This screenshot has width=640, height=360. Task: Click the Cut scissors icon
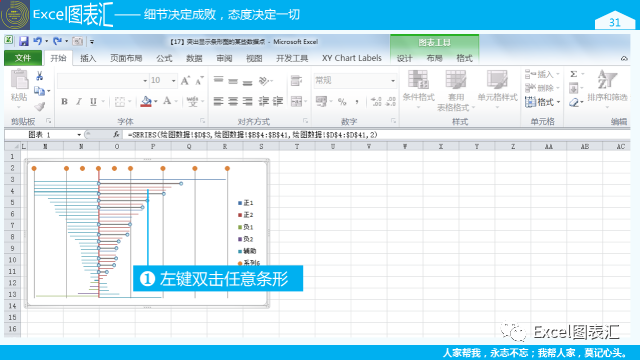39,76
